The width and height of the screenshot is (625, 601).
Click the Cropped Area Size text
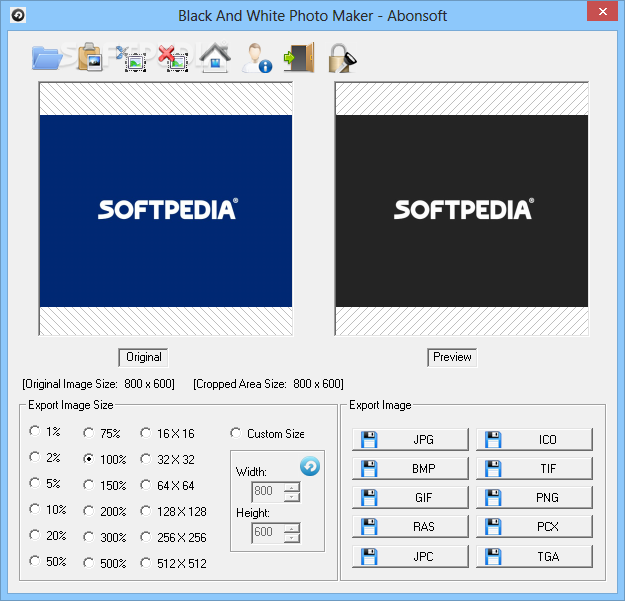click(268, 384)
